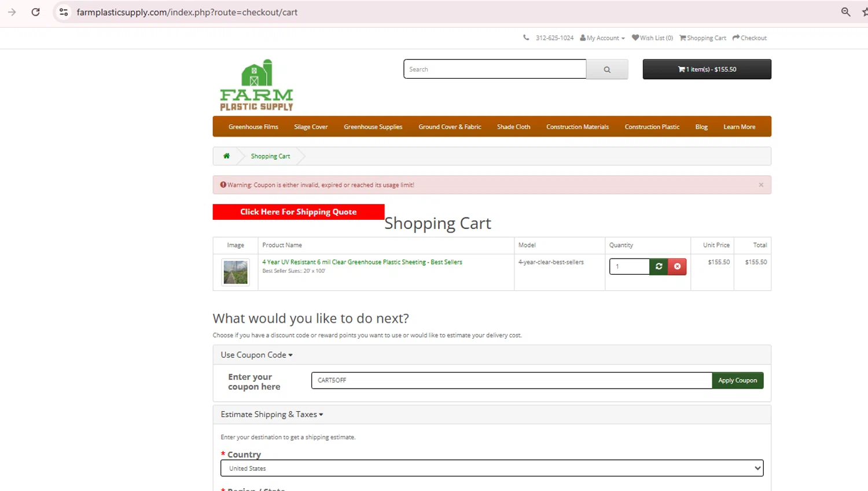Click the phone number 312-625-1024
This screenshot has width=868, height=491.
click(554, 38)
